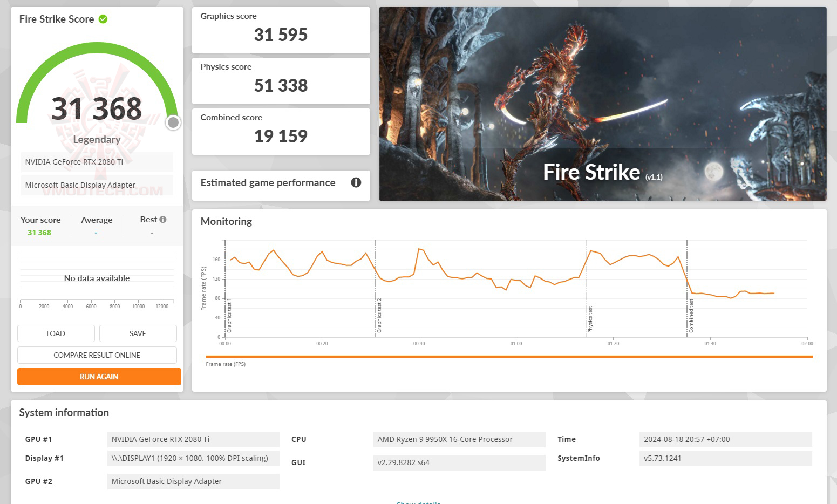837x504 pixels.
Task: Click COMPARE RESULT ONLINE
Action: (x=97, y=355)
